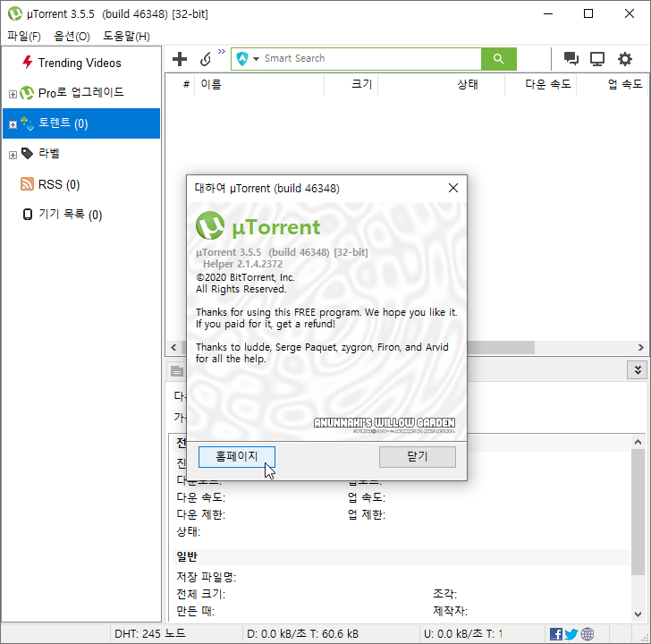Click the device icon next to 기기 목록
651x644 pixels.
(28, 215)
